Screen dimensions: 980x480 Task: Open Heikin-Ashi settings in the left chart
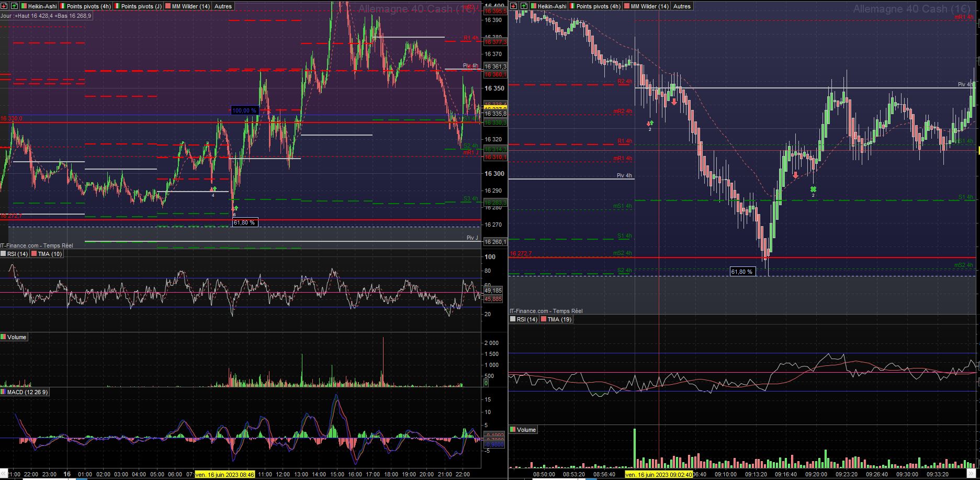pos(39,6)
